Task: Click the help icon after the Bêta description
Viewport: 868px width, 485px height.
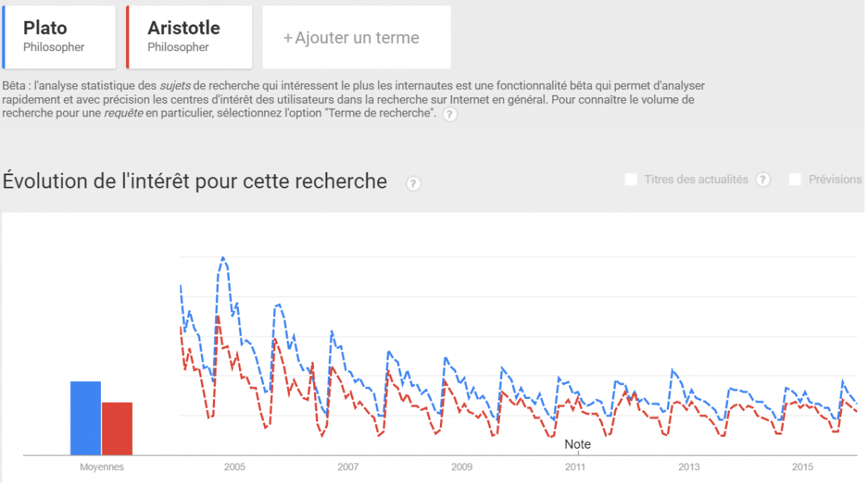Action: coord(450,115)
